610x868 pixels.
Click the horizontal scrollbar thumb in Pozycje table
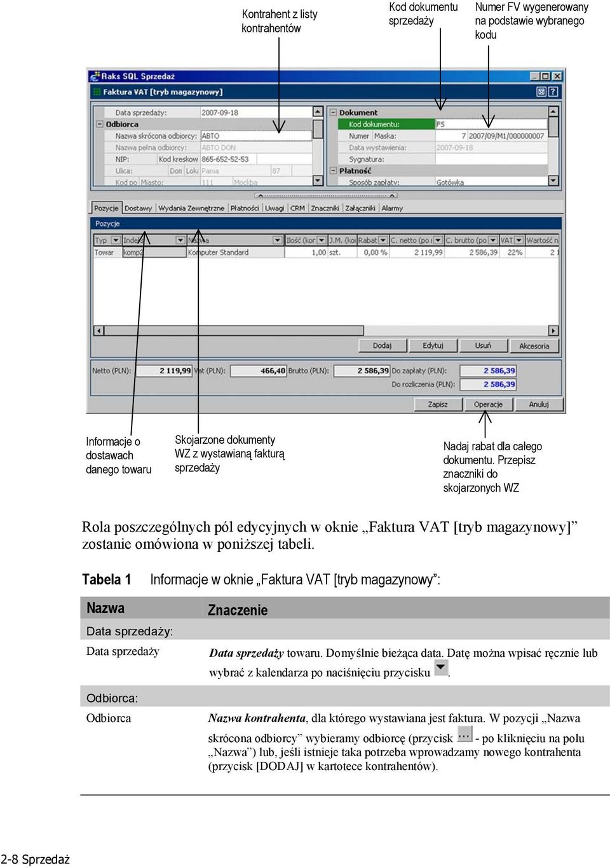[233, 331]
